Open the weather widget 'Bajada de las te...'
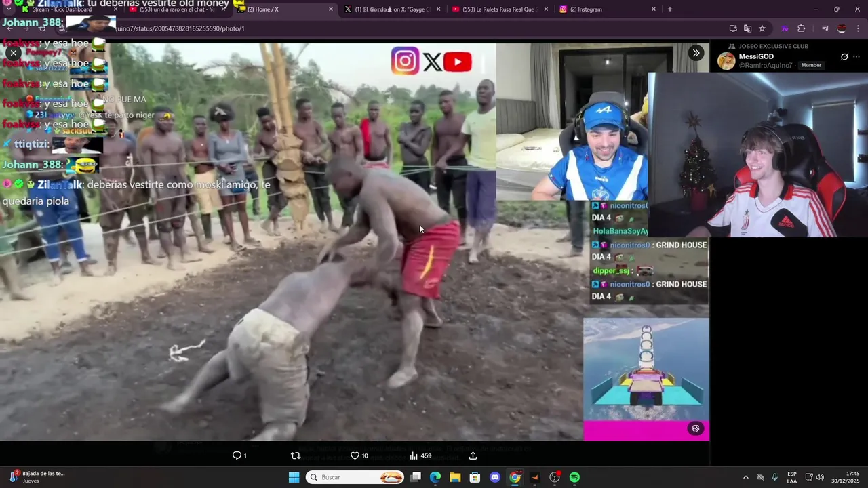 pyautogui.click(x=37, y=477)
